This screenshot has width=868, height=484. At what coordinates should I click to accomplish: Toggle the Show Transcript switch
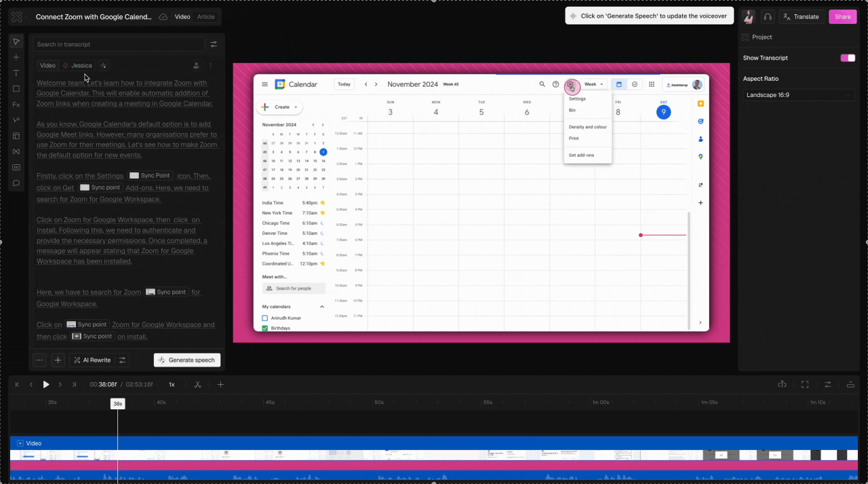point(848,58)
